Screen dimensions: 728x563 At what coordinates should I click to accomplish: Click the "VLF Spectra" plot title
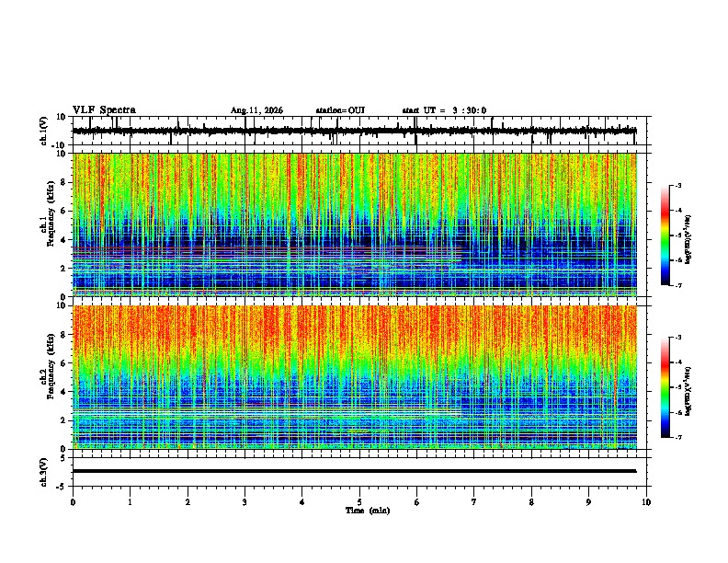coord(104,109)
